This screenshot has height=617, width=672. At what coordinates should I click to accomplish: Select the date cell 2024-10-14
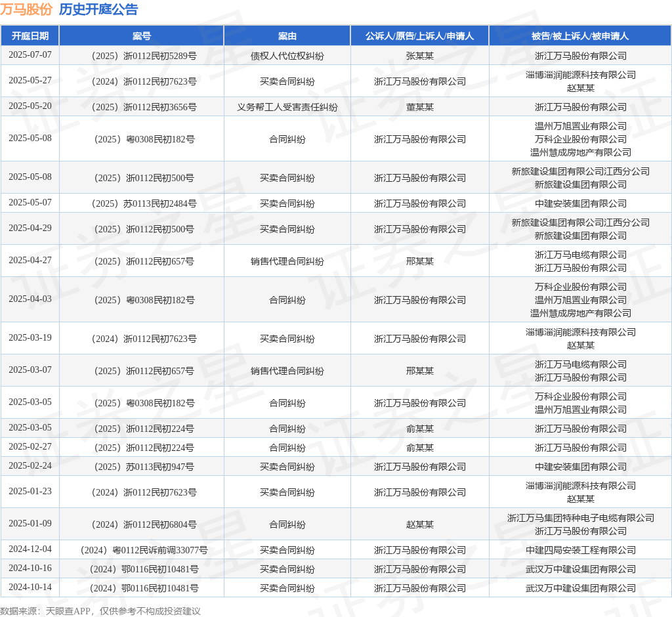tap(30, 587)
